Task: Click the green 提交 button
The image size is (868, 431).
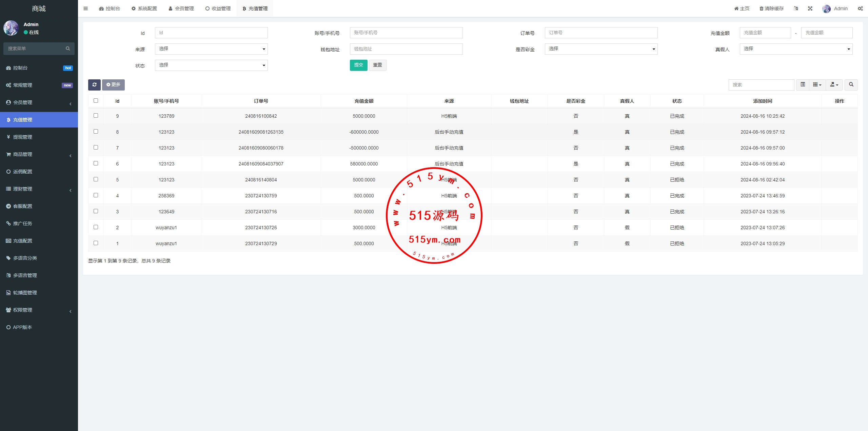Action: [x=358, y=65]
